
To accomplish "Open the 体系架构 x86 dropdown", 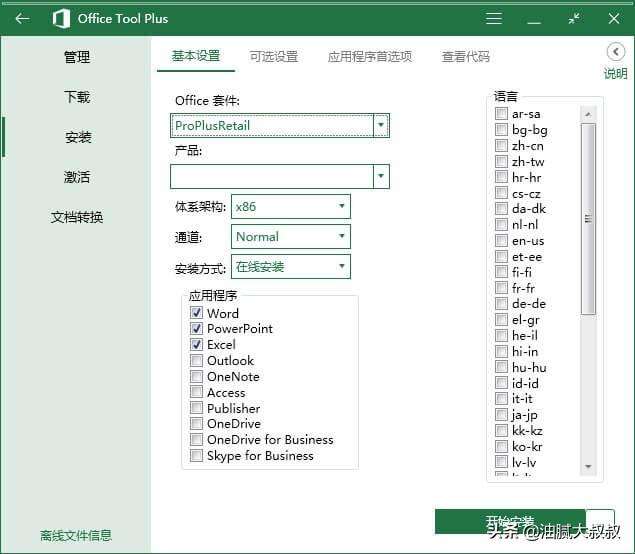I will click(x=341, y=207).
